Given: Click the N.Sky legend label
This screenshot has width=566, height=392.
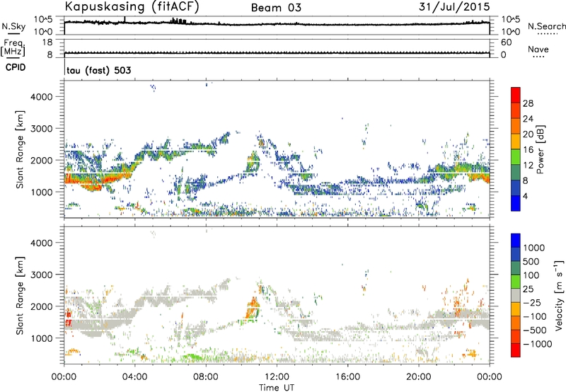Looking at the screenshot, I should [13, 26].
